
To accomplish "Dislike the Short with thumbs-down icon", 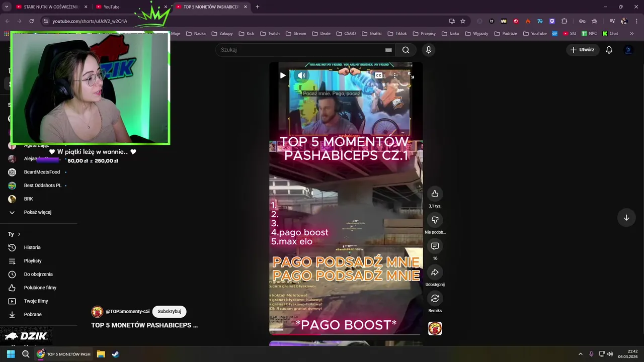I will pos(435,220).
